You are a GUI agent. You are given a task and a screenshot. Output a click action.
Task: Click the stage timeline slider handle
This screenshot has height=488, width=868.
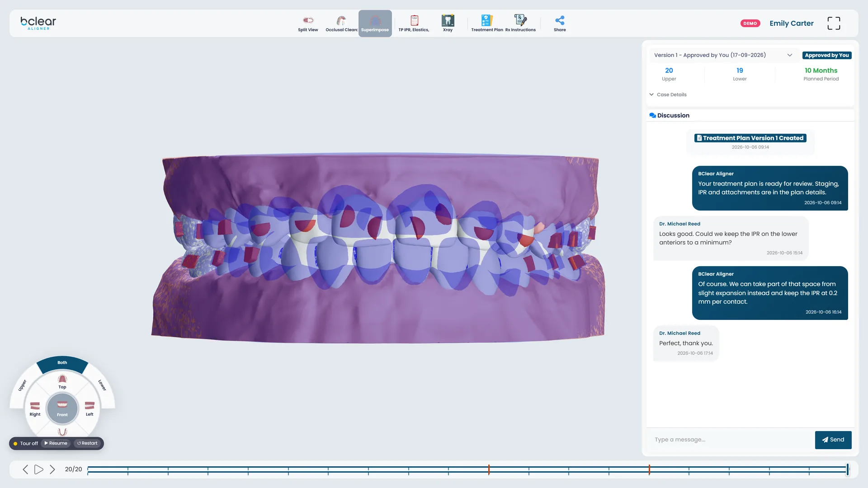point(848,469)
